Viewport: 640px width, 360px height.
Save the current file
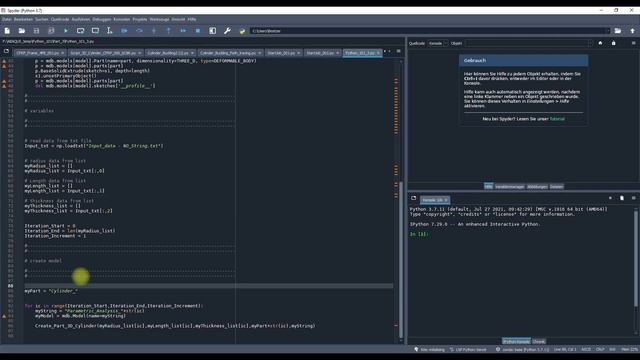36,31
